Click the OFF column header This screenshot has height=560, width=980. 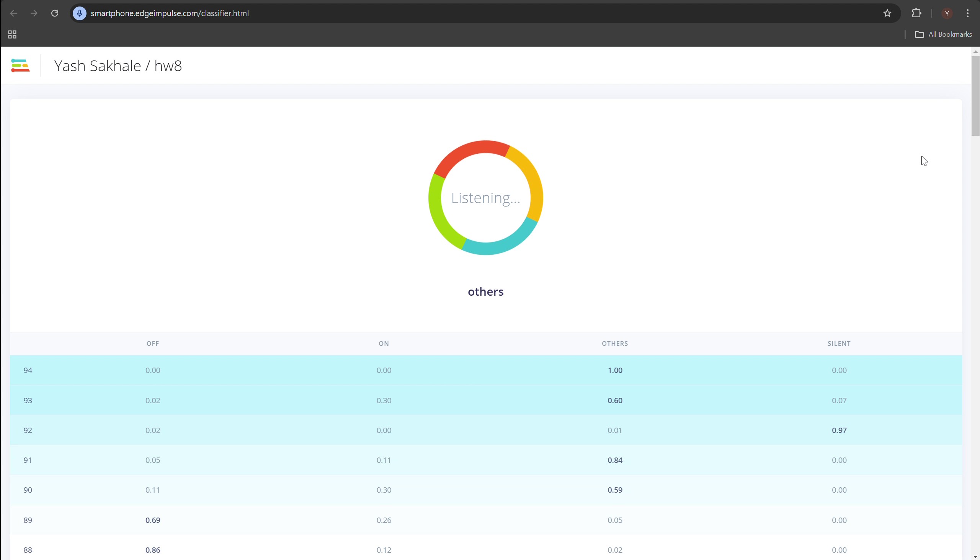pos(152,343)
